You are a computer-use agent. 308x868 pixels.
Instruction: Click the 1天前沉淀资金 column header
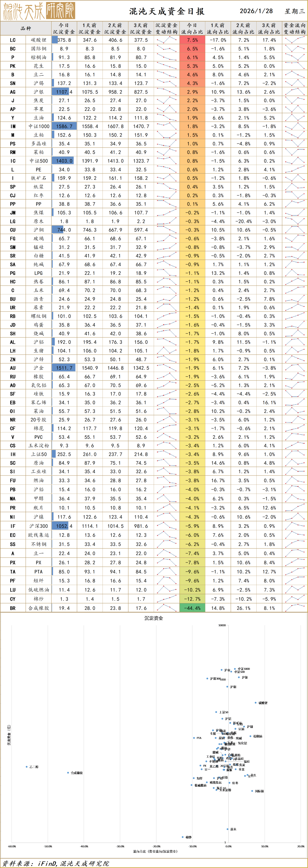90,29
